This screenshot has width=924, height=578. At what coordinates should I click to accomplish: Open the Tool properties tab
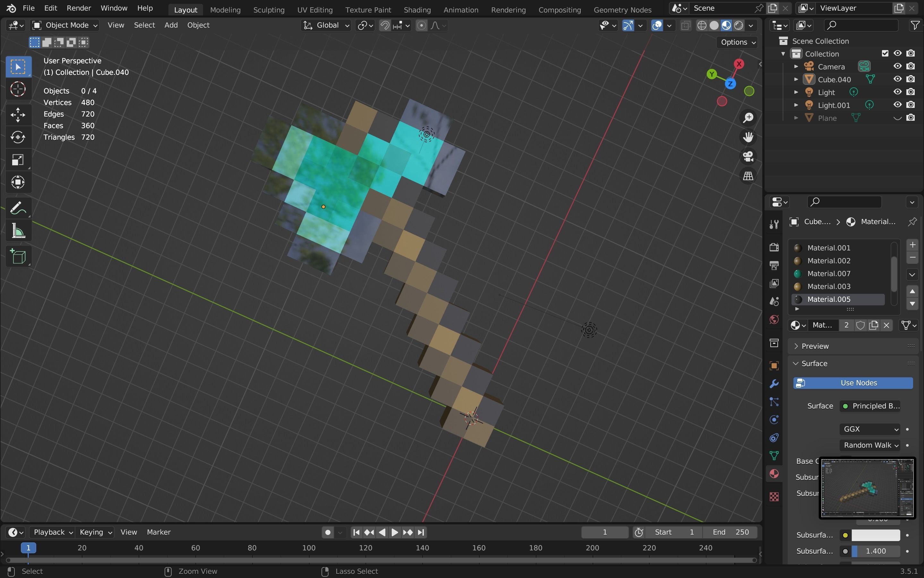774,224
